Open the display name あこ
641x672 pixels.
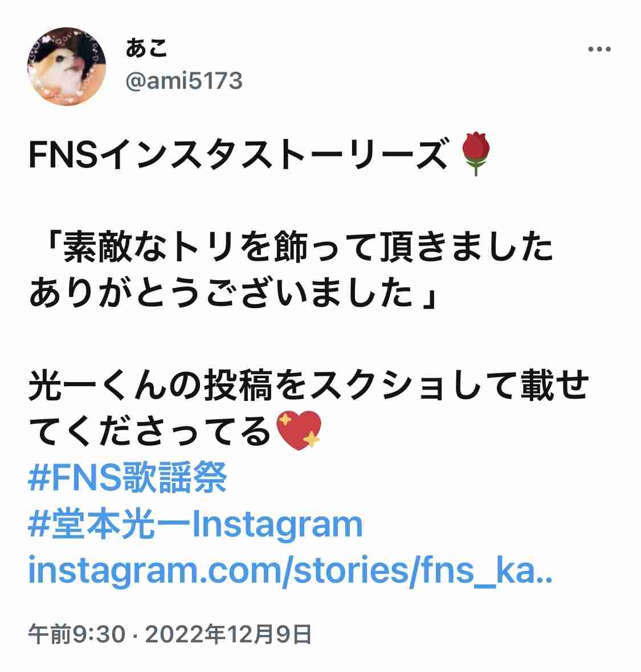(146, 48)
